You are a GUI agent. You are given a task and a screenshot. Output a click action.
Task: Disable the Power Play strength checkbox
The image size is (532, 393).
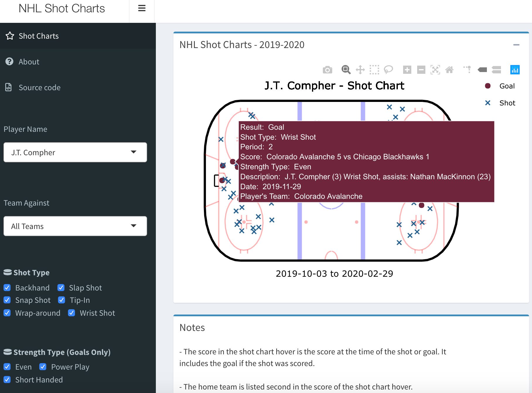43,367
